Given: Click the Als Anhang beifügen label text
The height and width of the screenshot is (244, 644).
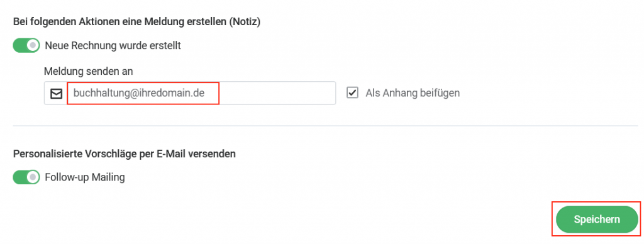Looking at the screenshot, I should [x=413, y=93].
